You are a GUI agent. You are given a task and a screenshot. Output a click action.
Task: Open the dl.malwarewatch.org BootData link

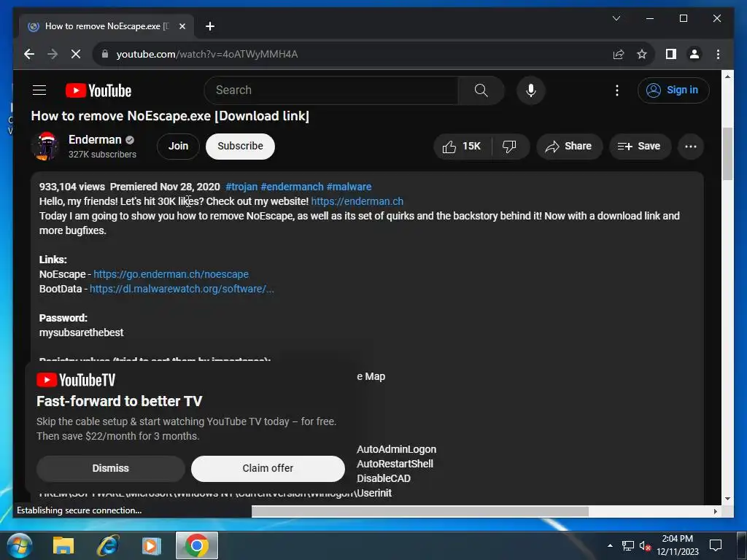[x=182, y=289]
